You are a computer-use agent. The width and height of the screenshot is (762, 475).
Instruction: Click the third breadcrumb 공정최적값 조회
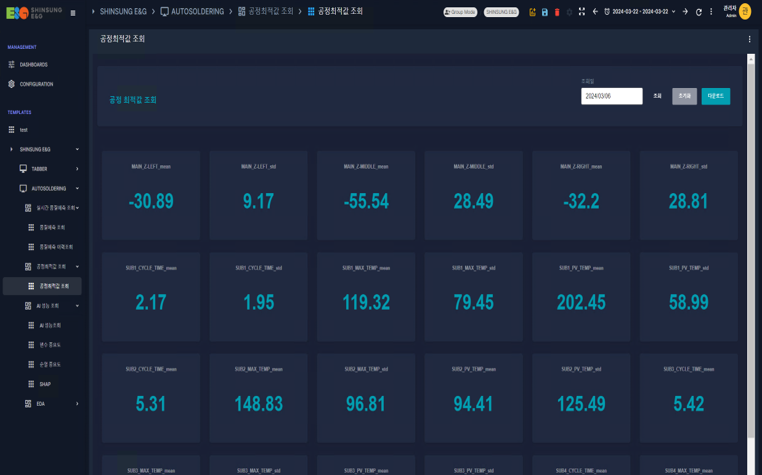pos(271,11)
